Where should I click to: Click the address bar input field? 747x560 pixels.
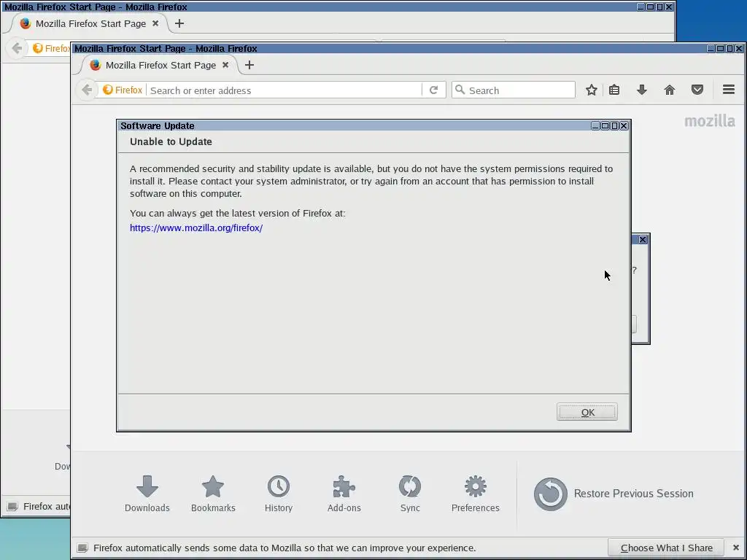284,90
